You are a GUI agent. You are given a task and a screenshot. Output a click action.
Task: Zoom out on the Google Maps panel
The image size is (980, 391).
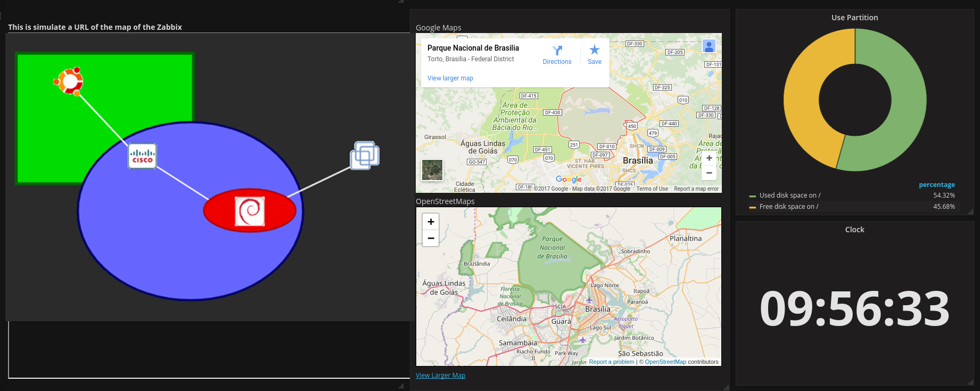tap(709, 173)
